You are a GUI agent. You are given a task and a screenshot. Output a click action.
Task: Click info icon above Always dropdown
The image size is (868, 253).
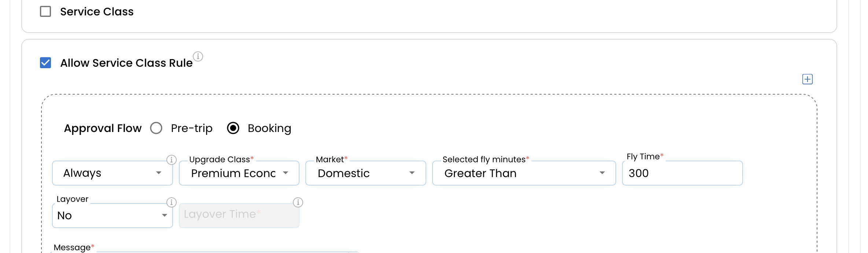pos(172,160)
